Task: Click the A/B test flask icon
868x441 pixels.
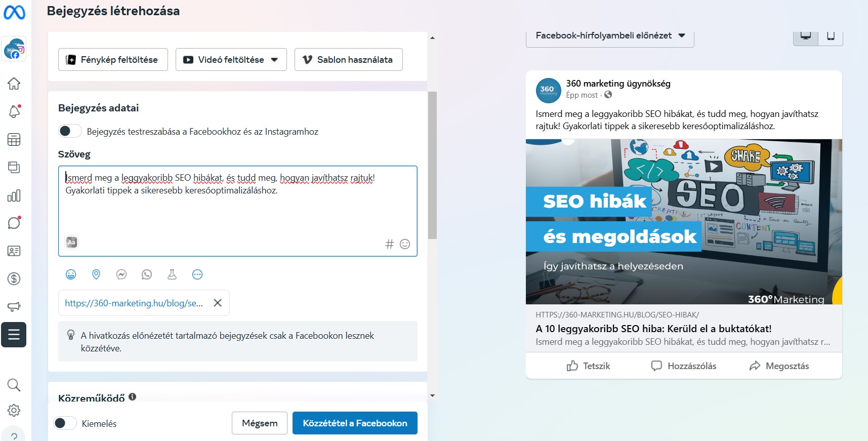Action: point(172,274)
